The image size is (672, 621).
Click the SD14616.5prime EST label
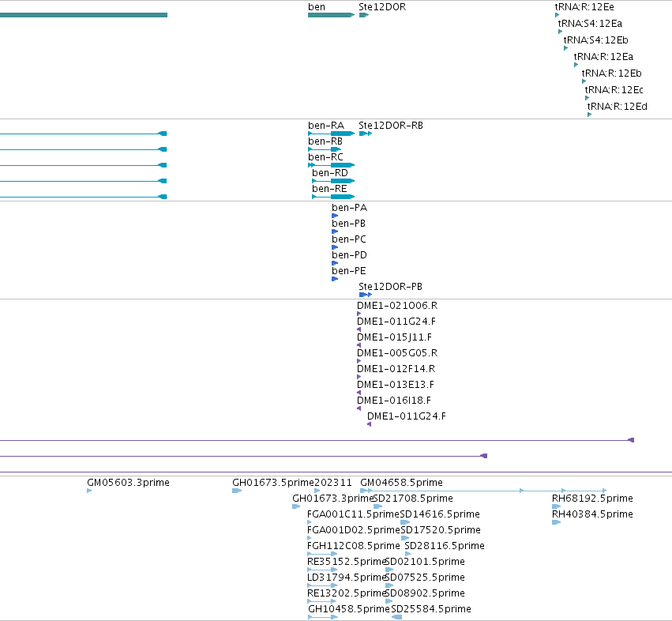tap(440, 514)
